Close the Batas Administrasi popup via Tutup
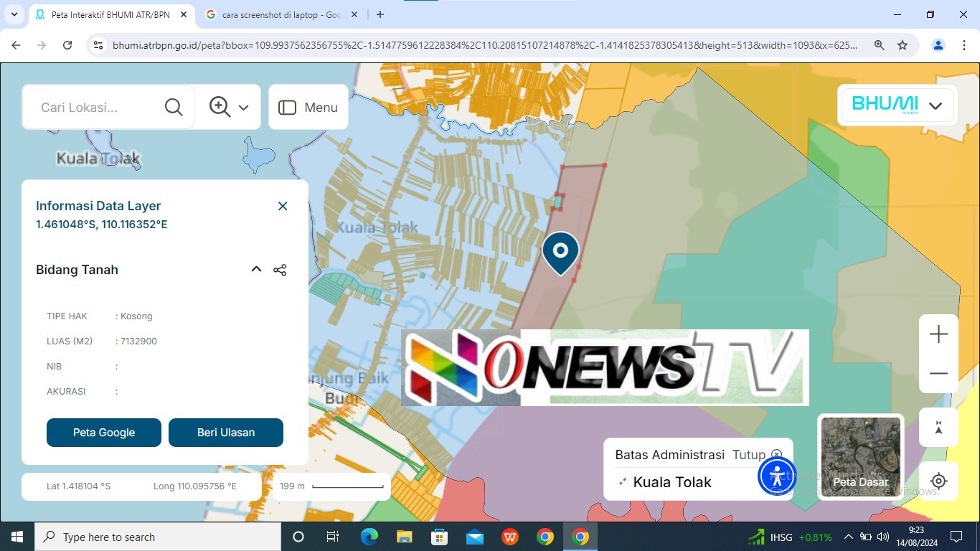 [757, 455]
